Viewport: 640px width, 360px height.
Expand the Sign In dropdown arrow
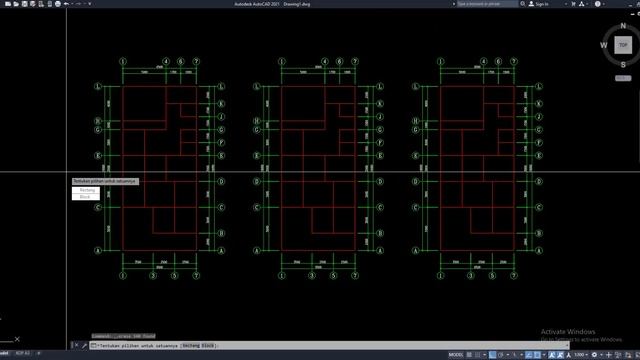[x=565, y=4]
